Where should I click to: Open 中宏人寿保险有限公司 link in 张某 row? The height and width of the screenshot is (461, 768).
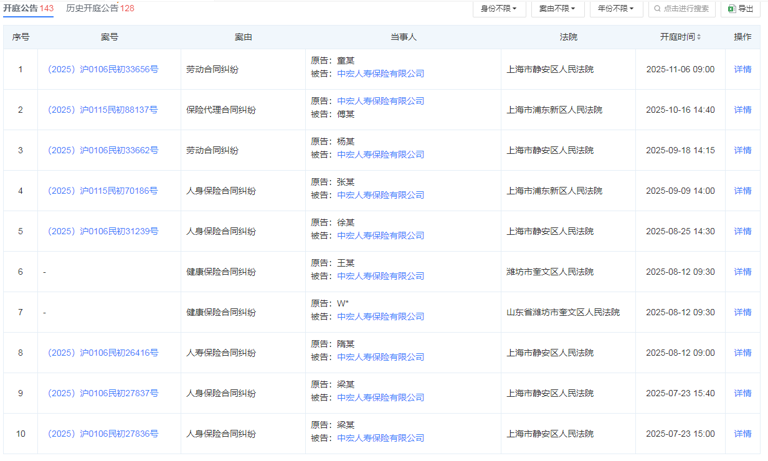381,195
